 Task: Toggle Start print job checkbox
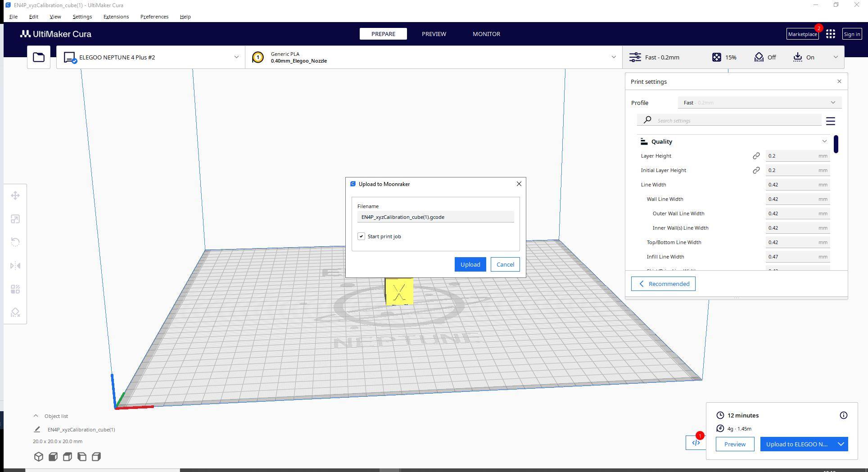click(361, 236)
